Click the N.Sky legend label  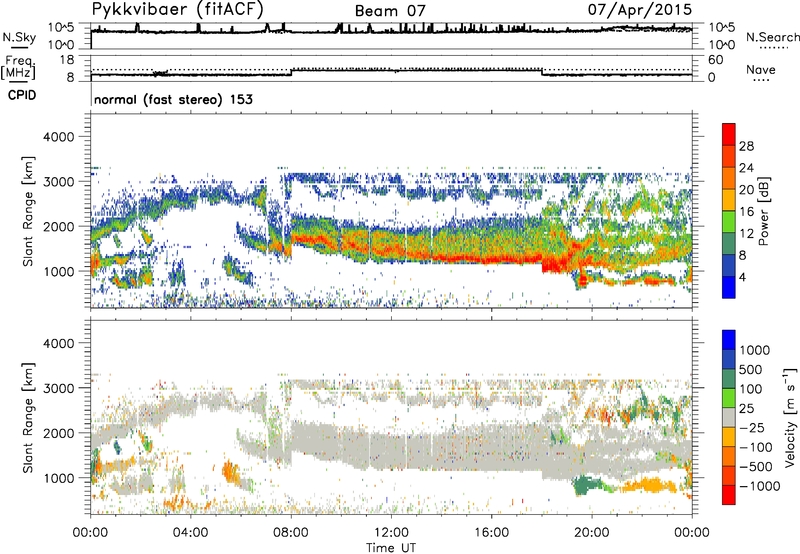coord(19,37)
